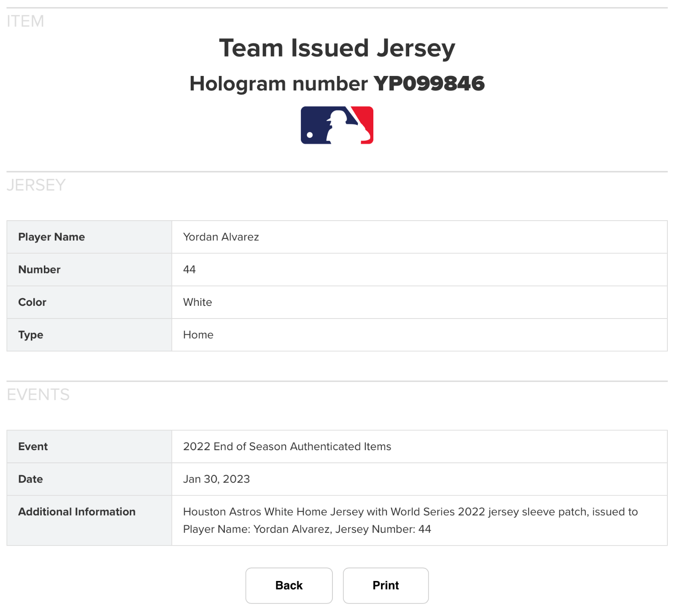Click the Event row label
Viewport: 675px width, 616px height.
32,446
